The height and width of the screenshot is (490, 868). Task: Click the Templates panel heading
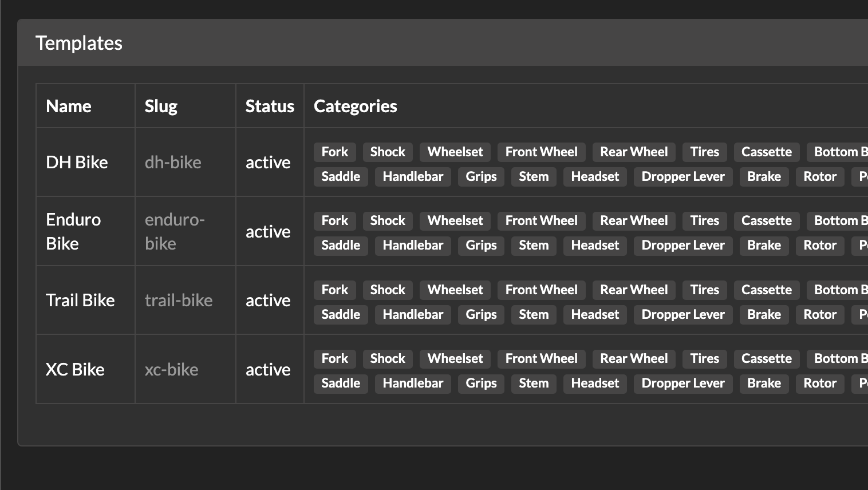click(x=79, y=44)
